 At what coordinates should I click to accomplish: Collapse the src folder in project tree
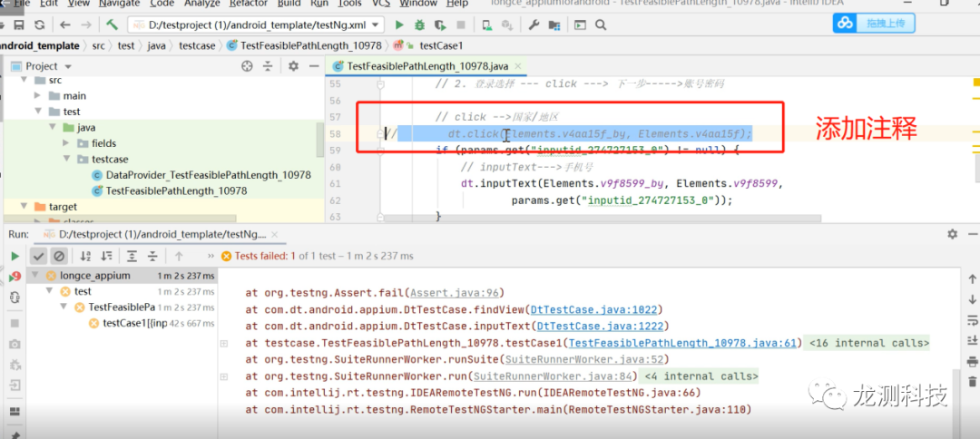[x=25, y=80]
